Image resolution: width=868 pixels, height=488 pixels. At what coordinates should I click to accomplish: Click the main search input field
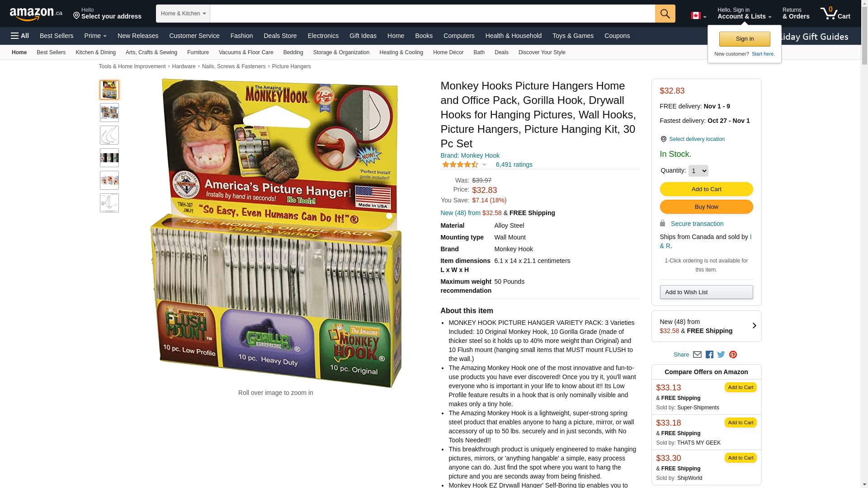pos(432,14)
